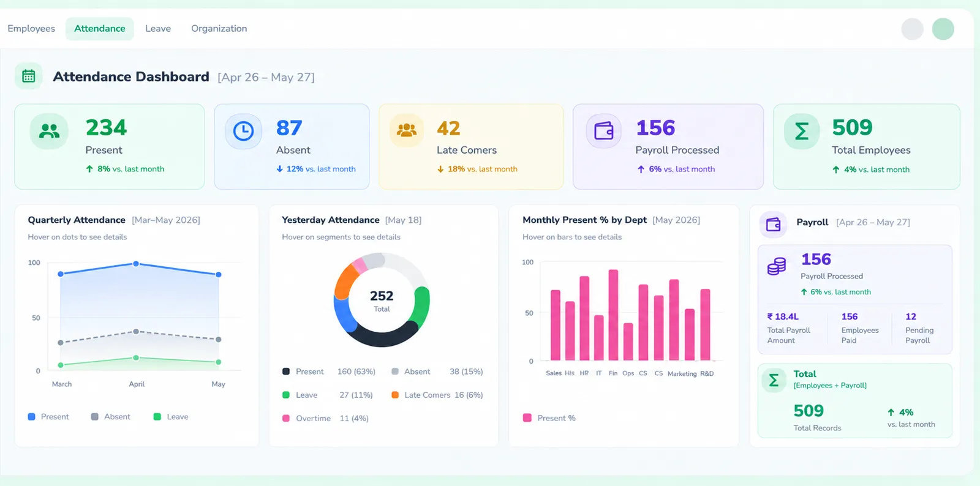Click the people icon on Present card
Image resolution: width=980 pixels, height=486 pixels.
(50, 131)
